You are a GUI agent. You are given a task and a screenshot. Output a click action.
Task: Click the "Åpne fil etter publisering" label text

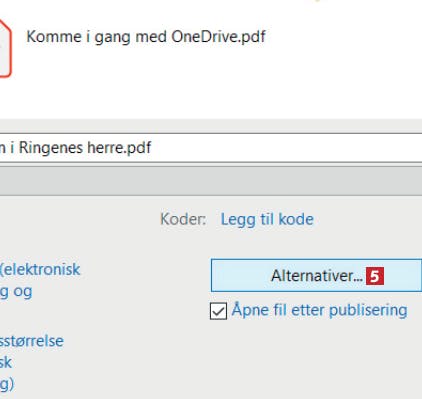pos(319,310)
